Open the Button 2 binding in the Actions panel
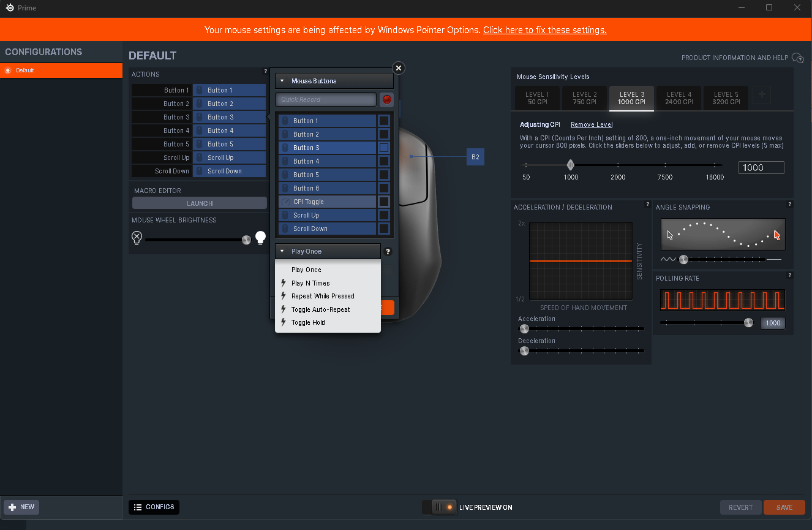The width and height of the screenshot is (812, 530). [230, 104]
